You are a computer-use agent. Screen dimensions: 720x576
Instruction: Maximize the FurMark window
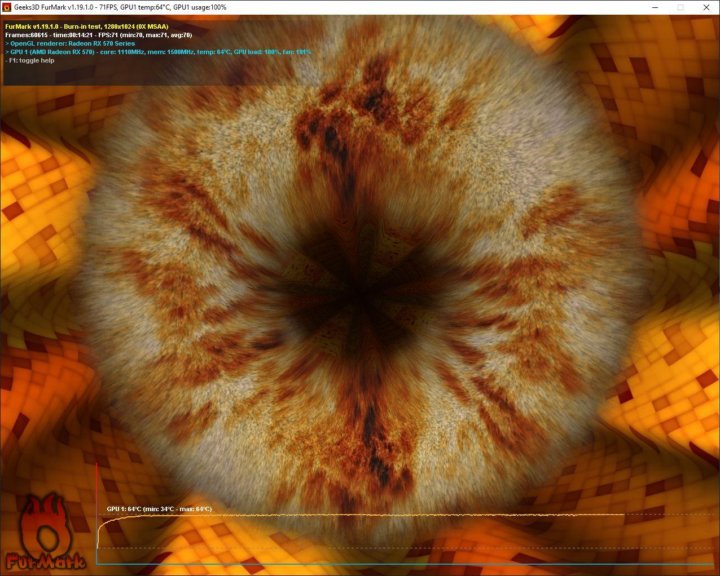[679, 7]
